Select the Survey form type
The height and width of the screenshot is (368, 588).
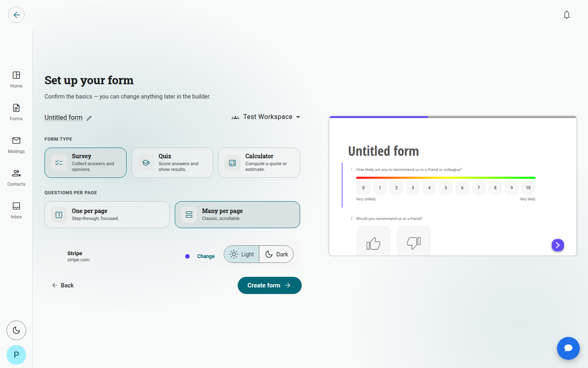coord(85,163)
